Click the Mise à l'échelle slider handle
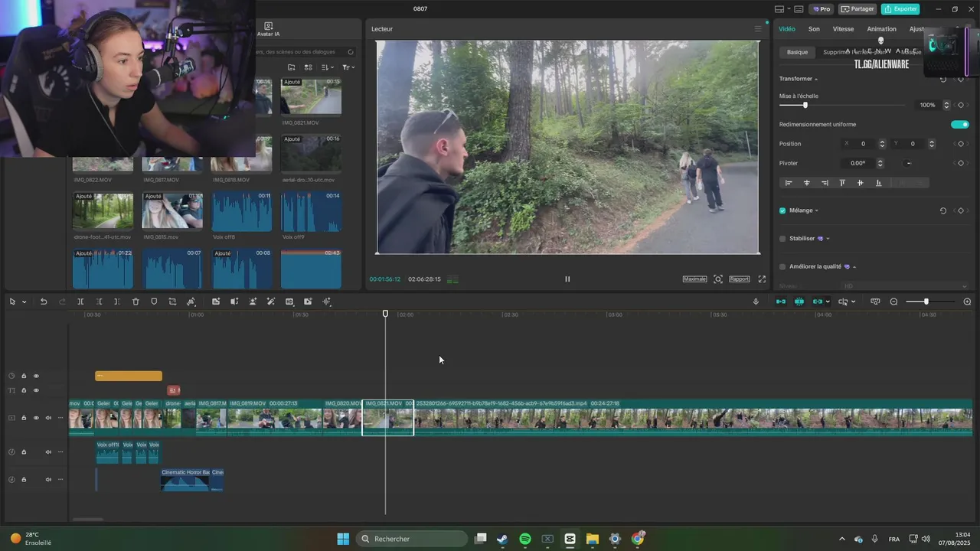980x551 pixels. point(805,105)
